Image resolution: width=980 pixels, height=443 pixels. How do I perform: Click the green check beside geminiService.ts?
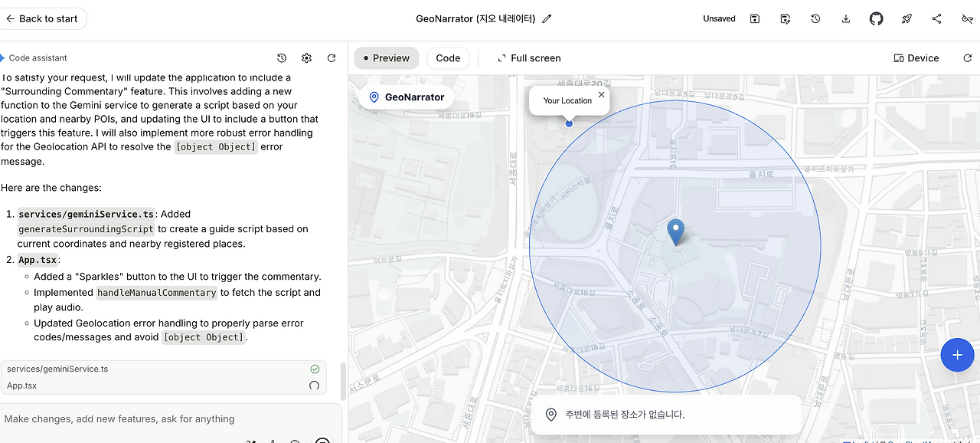click(315, 369)
